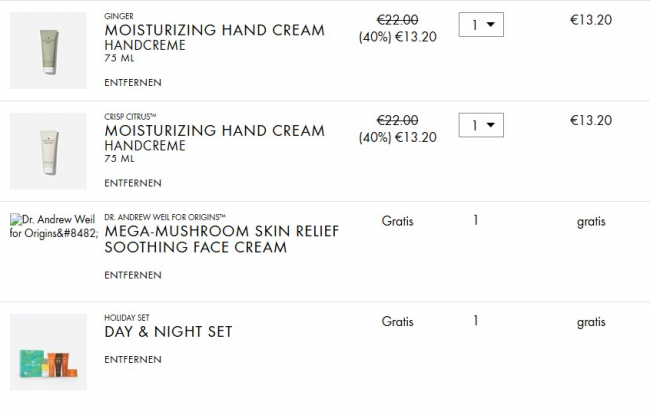The height and width of the screenshot is (412, 650).
Task: Click the Gratis price label for Mega-Mushroom
Action: (x=397, y=221)
